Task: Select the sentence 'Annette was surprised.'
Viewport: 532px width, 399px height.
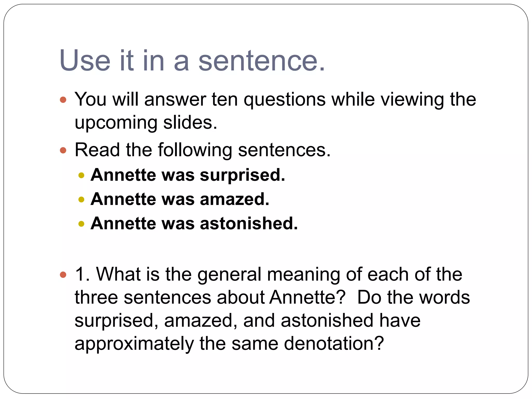Action: coord(188,175)
